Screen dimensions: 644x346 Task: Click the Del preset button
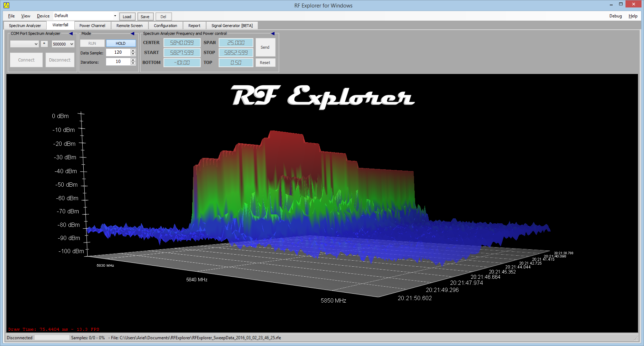[163, 17]
